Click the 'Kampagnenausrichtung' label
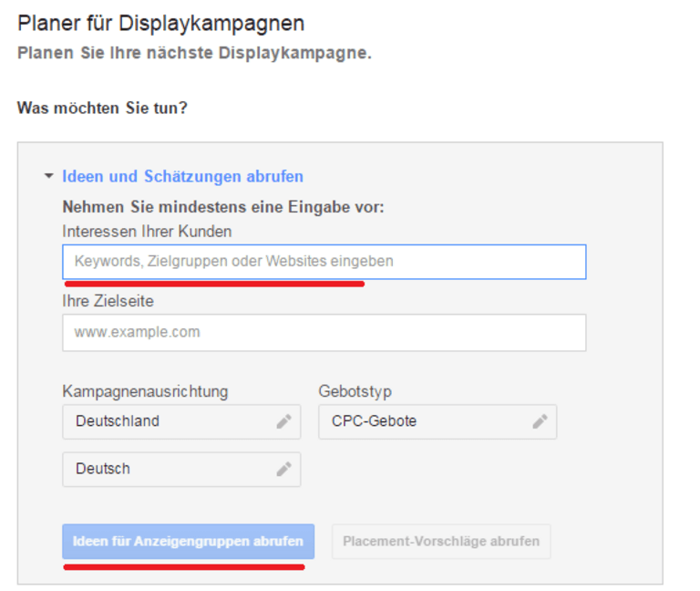 tap(145, 391)
